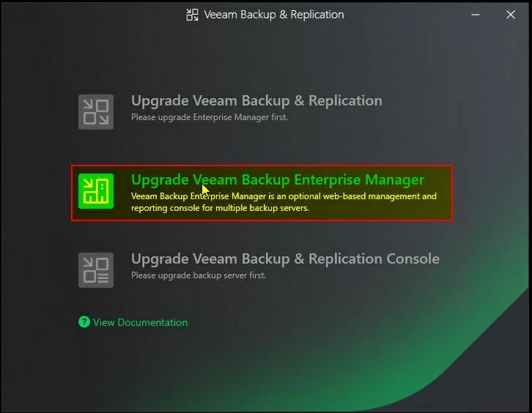Click the green swirl background at bottom right
This screenshot has width=532, height=413.
coord(469,366)
